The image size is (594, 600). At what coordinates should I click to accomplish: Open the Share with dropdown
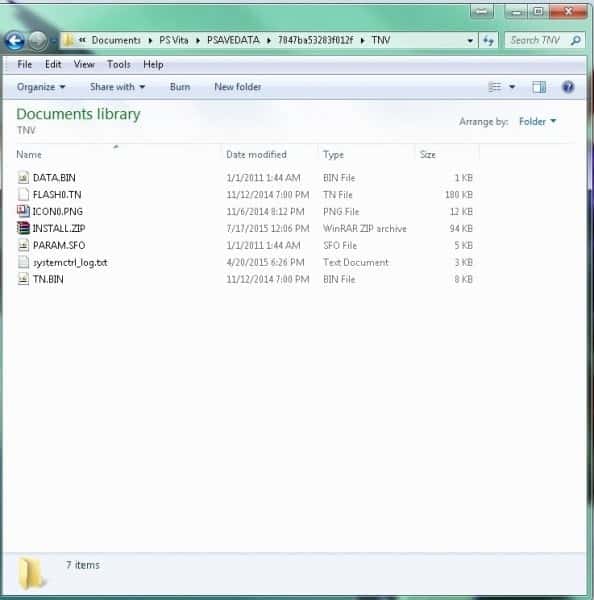pyautogui.click(x=117, y=87)
